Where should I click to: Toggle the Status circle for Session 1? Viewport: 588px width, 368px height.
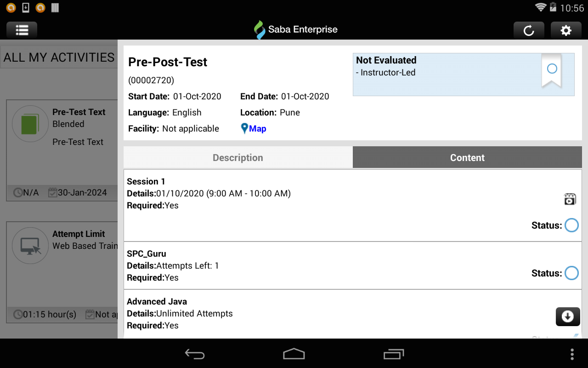(571, 225)
